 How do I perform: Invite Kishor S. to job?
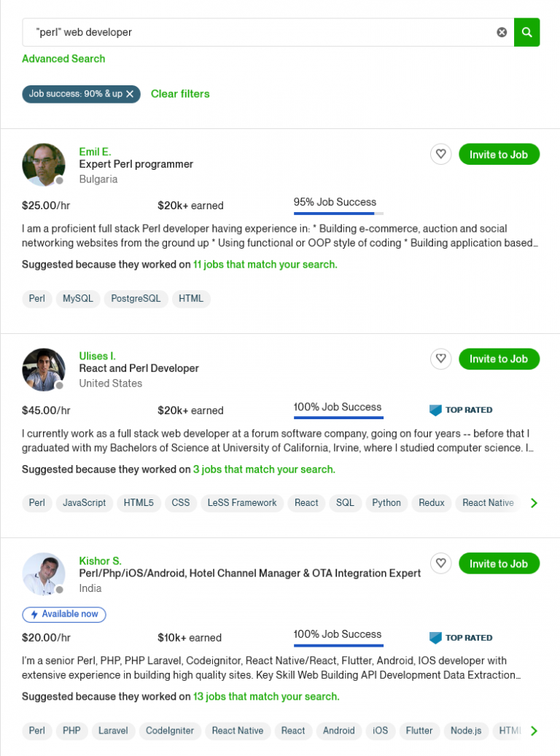click(499, 564)
